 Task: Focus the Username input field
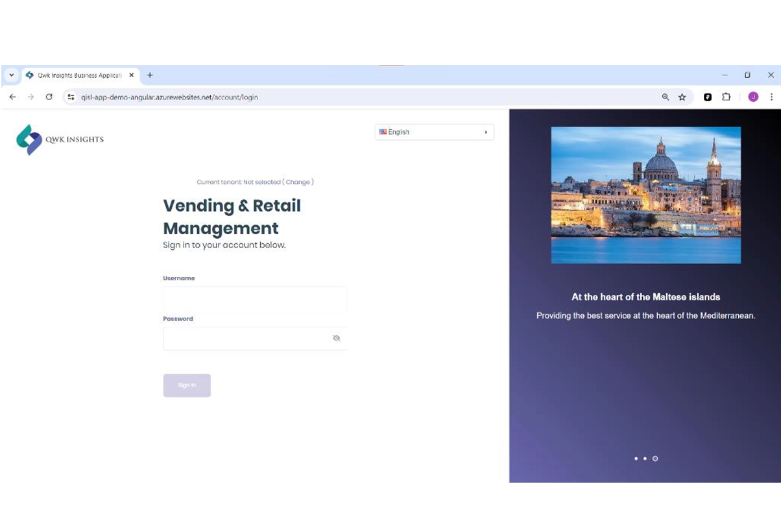(x=254, y=298)
